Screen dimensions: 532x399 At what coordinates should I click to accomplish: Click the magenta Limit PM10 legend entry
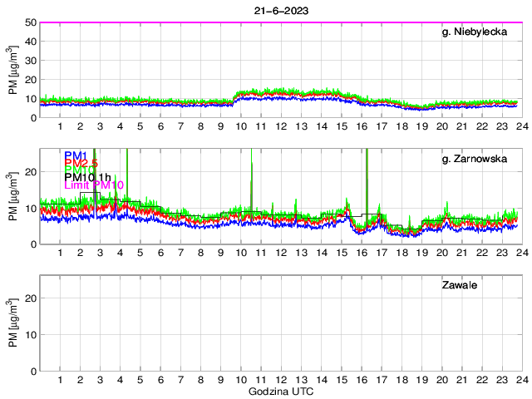point(94,185)
